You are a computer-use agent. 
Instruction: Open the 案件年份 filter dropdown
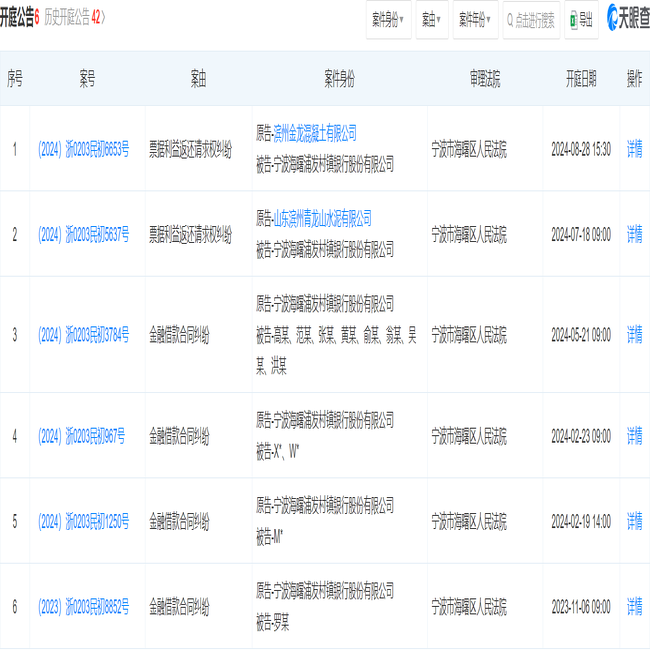pyautogui.click(x=475, y=19)
